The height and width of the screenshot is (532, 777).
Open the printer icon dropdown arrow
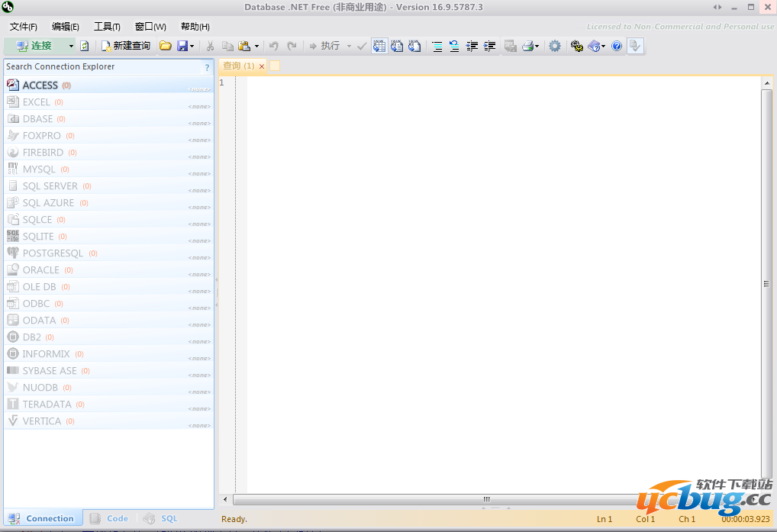pos(537,46)
